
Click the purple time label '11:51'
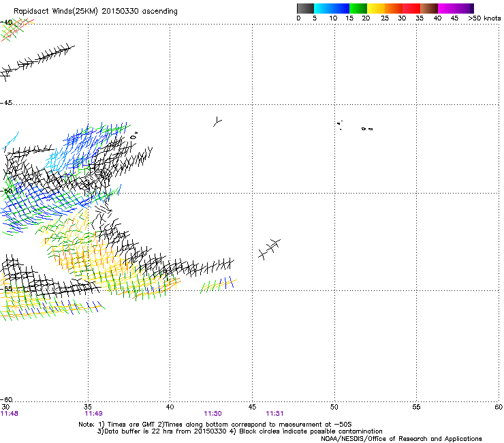coord(274,414)
